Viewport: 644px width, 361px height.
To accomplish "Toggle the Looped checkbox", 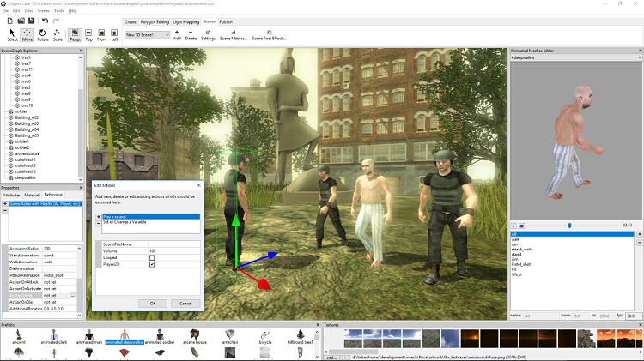I will tap(152, 257).
